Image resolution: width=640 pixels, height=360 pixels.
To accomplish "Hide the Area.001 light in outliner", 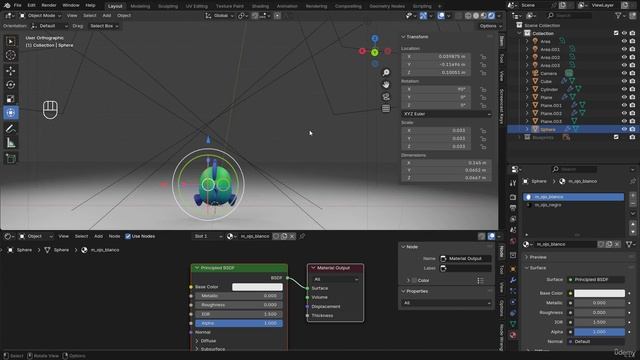I will (624, 49).
